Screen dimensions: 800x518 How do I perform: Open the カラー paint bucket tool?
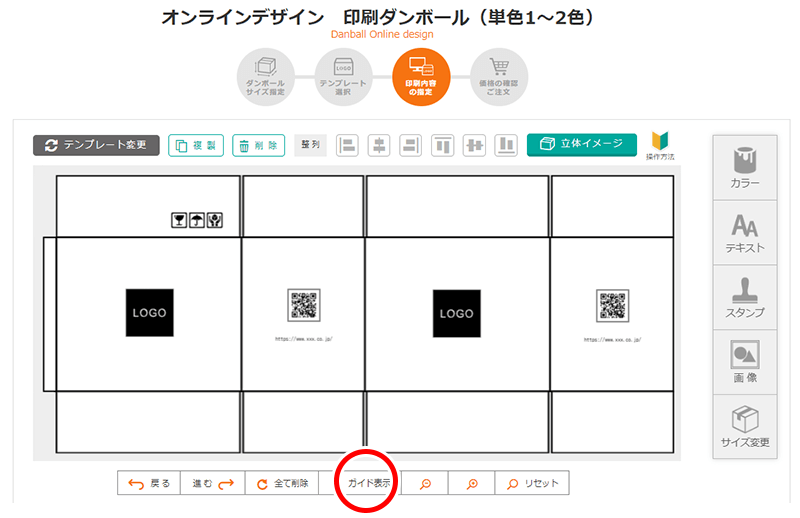745,167
